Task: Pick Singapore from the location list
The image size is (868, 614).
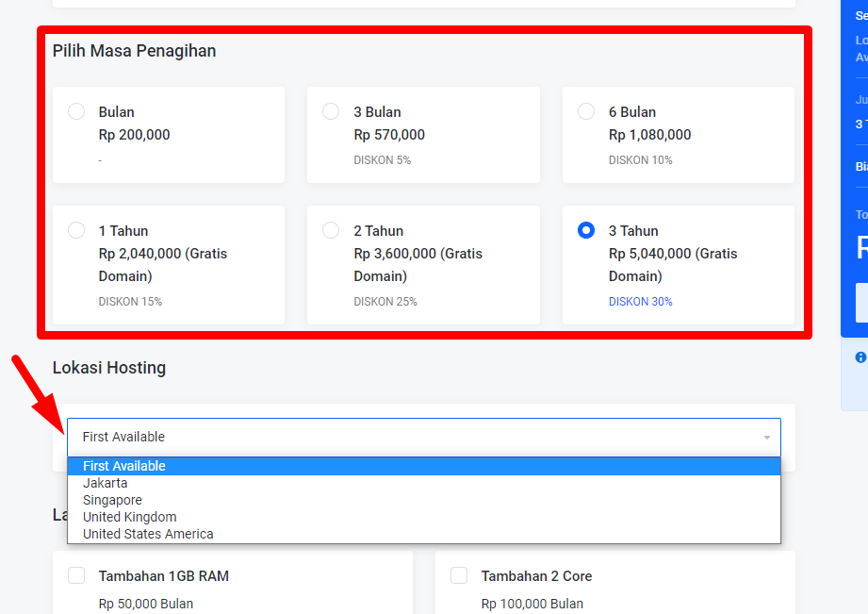Action: point(112,500)
